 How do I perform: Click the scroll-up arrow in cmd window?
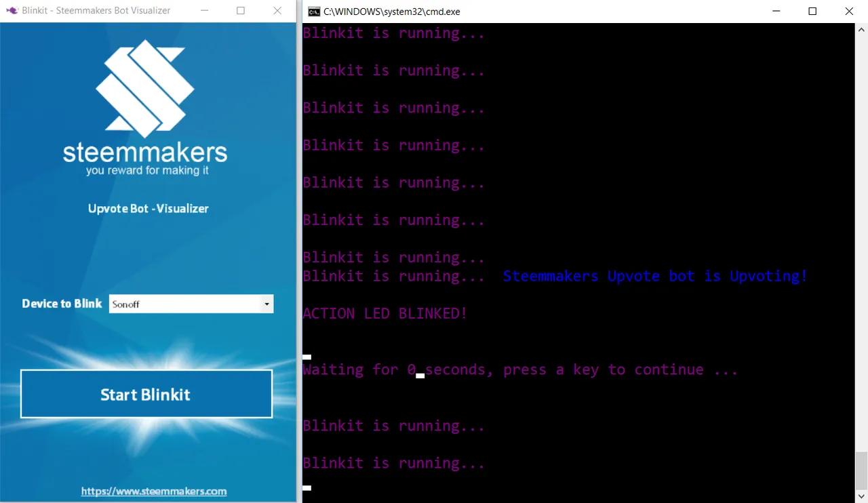coord(861,29)
